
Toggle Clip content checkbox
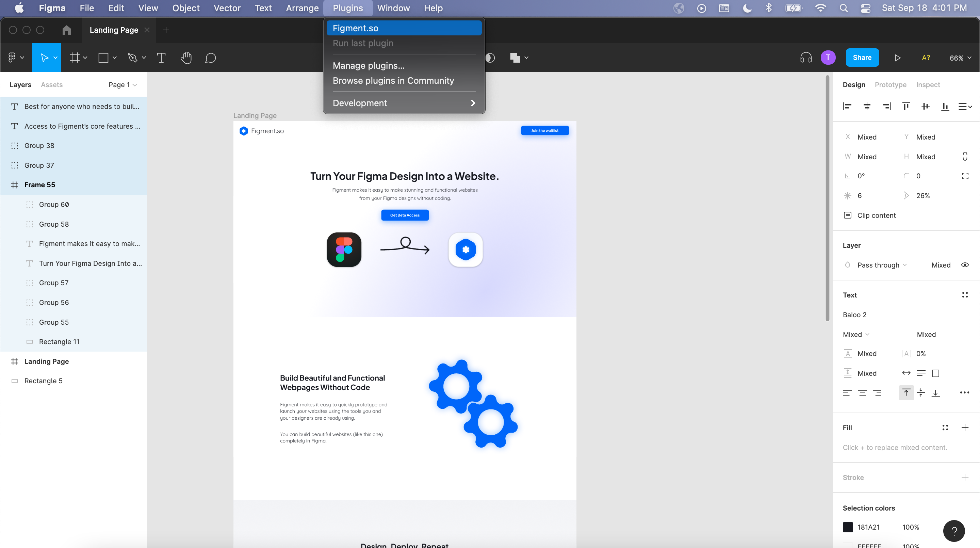coord(848,215)
